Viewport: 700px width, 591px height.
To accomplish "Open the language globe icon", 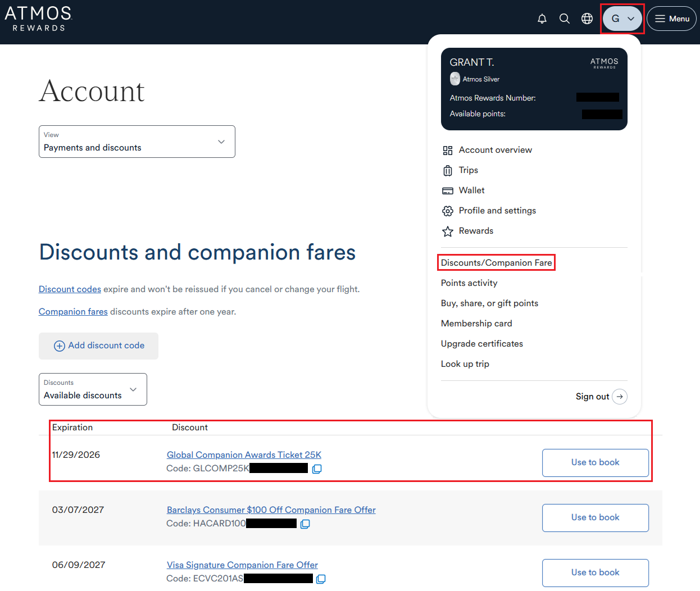I will pyautogui.click(x=587, y=19).
